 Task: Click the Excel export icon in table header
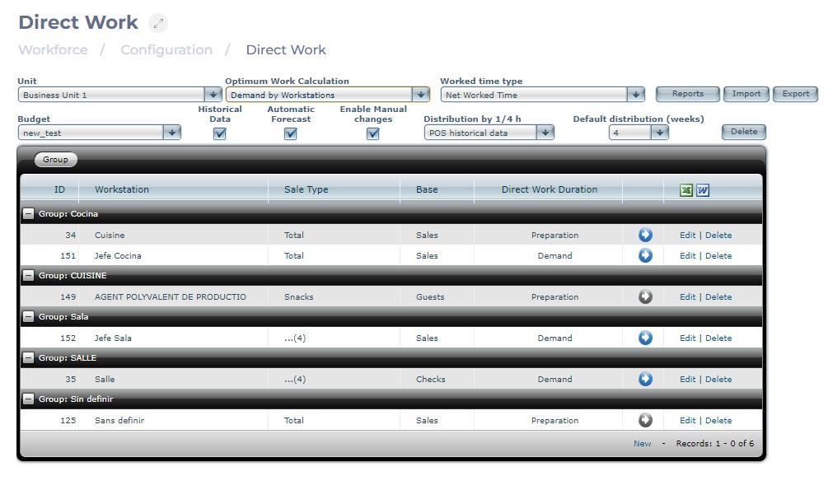coord(686,190)
